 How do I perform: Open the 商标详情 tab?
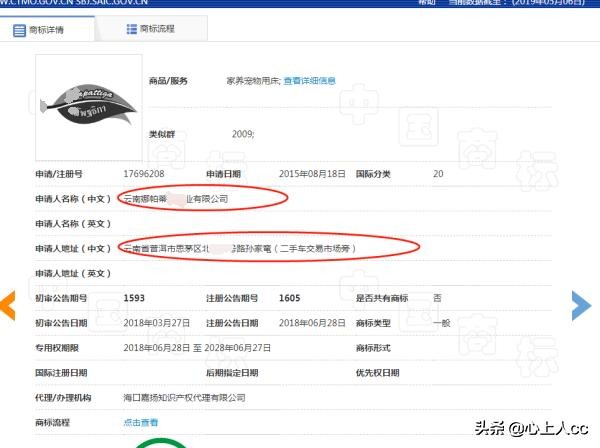tap(47, 29)
